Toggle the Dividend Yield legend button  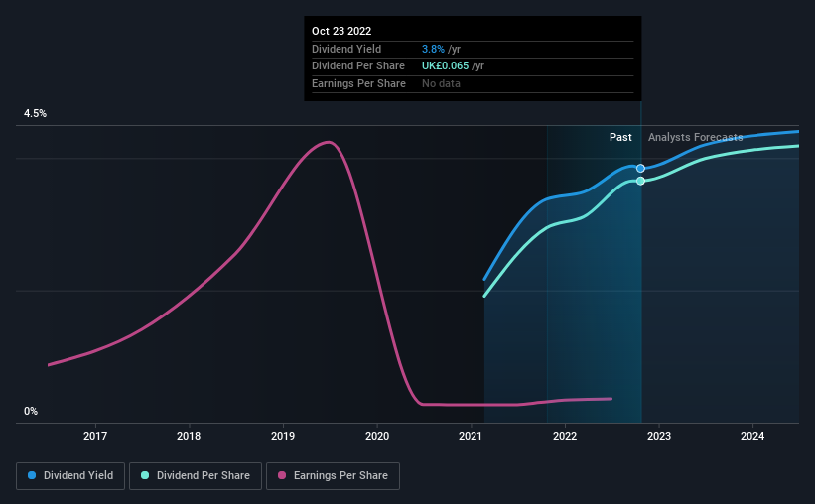(70, 476)
